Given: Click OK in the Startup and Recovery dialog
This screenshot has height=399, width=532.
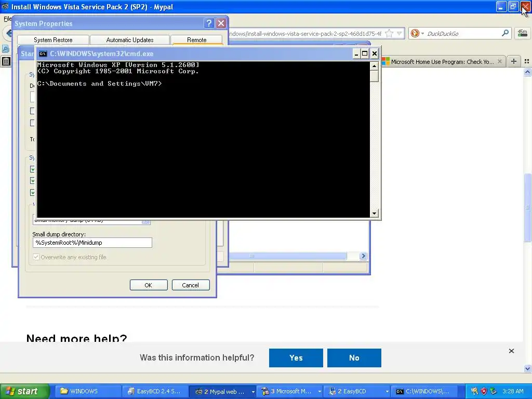Looking at the screenshot, I should (x=149, y=285).
